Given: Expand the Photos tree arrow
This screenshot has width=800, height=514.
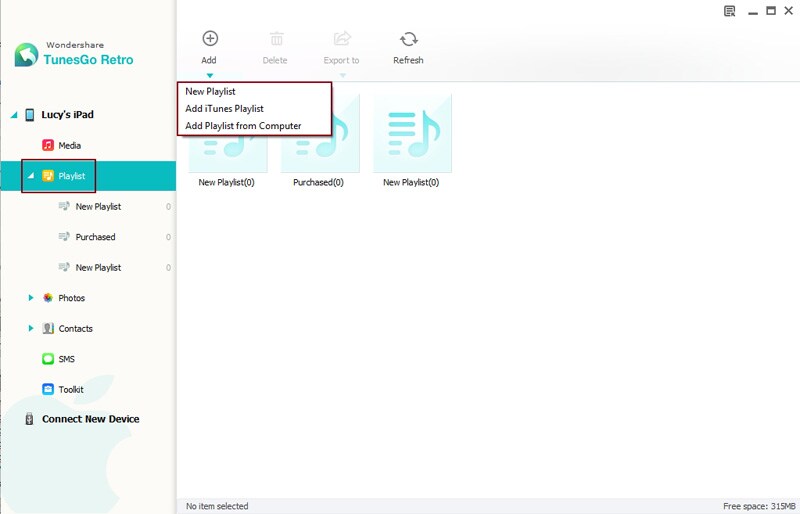Looking at the screenshot, I should pos(31,298).
